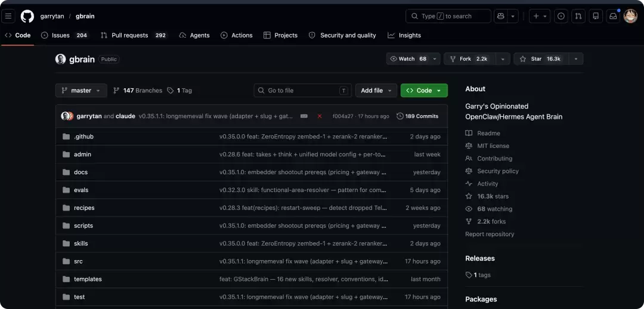Click the skills folder icon
Screen dimensions: 644x309
click(x=66, y=243)
